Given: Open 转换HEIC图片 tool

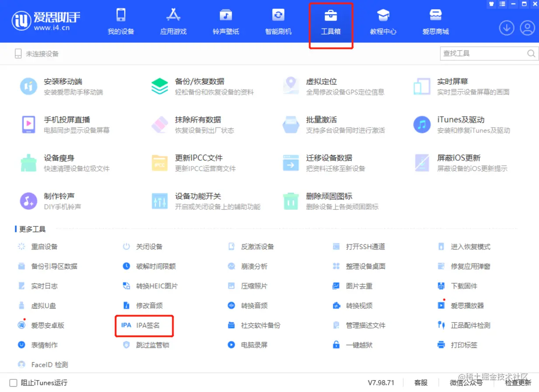Looking at the screenshot, I should tap(150, 286).
